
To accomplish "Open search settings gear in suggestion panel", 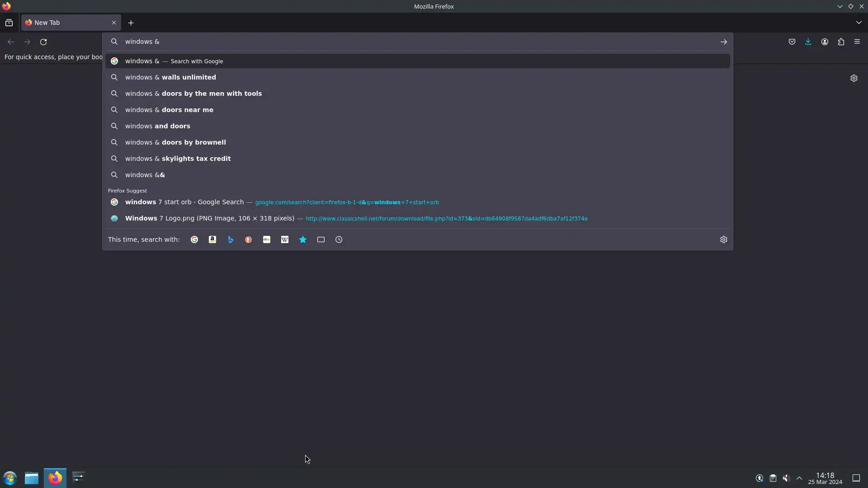I will (x=723, y=239).
